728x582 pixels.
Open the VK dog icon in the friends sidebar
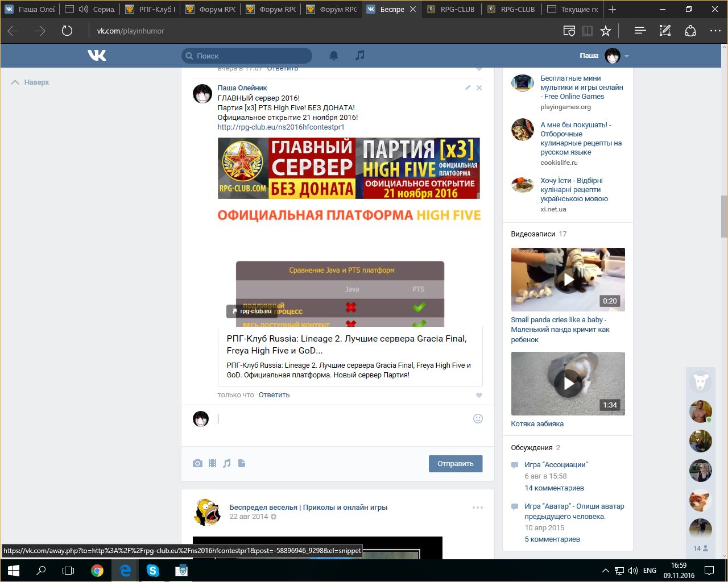click(701, 381)
